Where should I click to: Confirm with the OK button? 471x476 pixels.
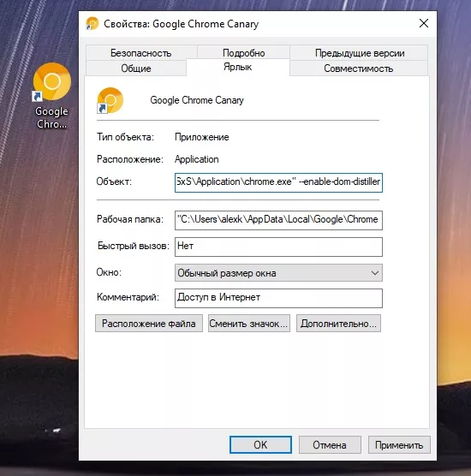pos(260,444)
